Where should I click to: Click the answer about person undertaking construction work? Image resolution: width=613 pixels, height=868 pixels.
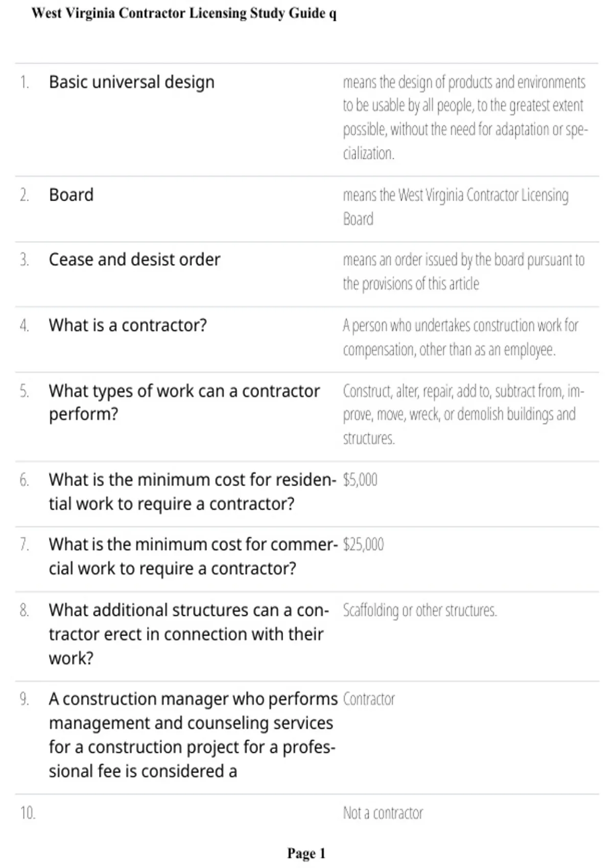click(x=460, y=337)
